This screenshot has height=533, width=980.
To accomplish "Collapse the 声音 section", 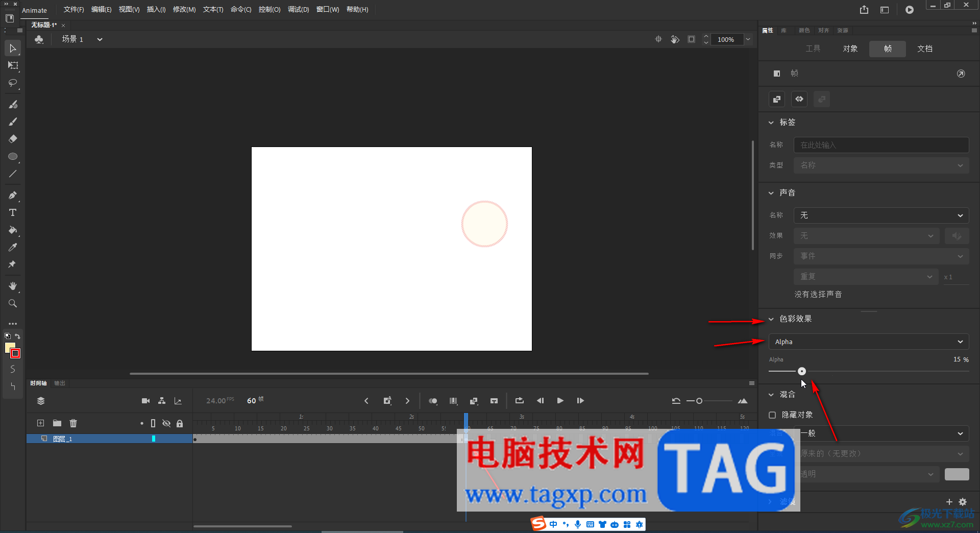I will point(771,193).
